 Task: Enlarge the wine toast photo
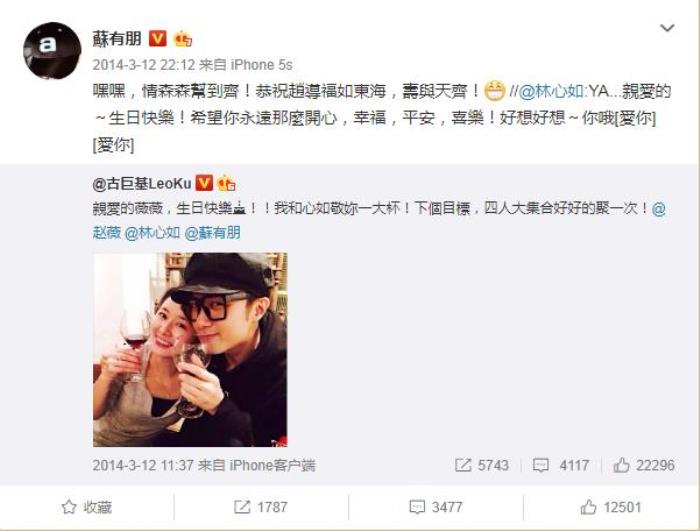(190, 350)
